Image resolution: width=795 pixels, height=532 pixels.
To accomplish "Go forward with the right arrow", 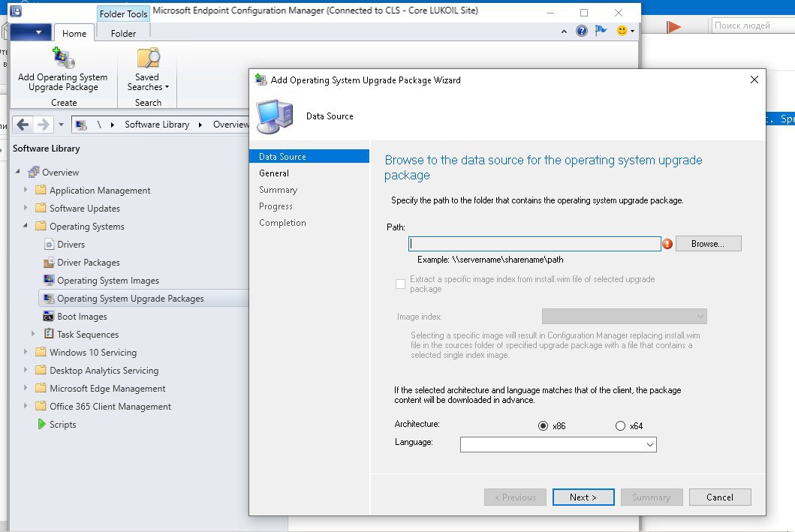I will [x=44, y=124].
